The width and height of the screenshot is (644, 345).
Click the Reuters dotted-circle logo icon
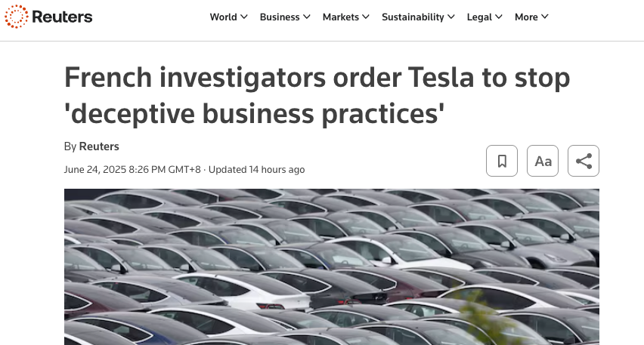click(17, 17)
